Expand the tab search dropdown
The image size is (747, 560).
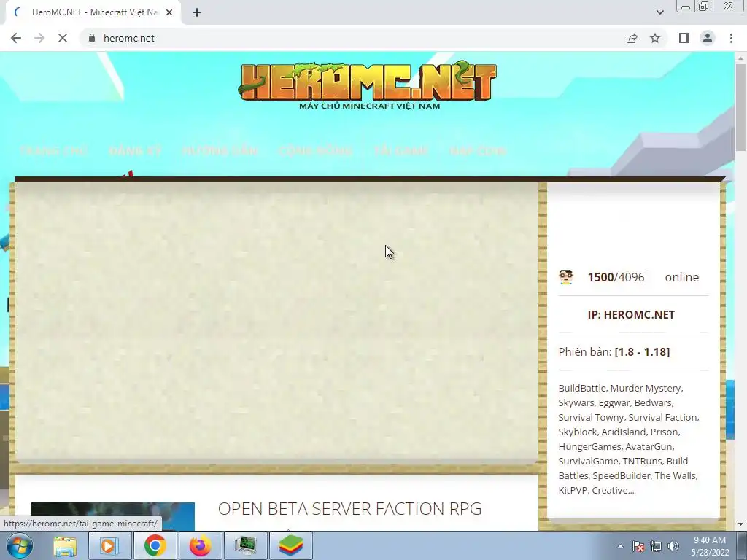659,12
